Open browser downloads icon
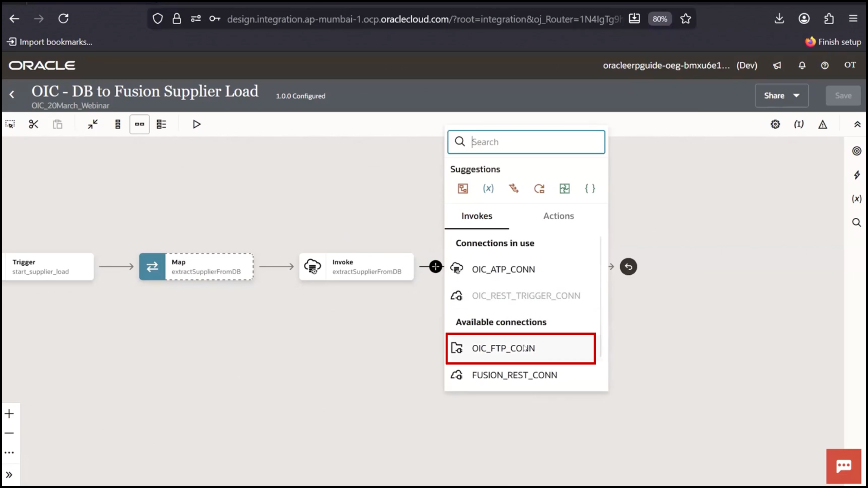 (x=779, y=19)
